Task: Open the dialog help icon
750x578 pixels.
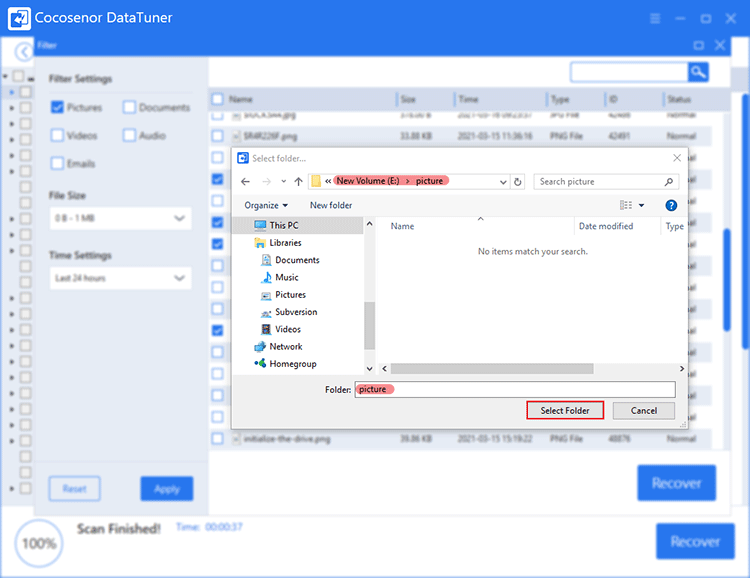Action: click(x=671, y=205)
